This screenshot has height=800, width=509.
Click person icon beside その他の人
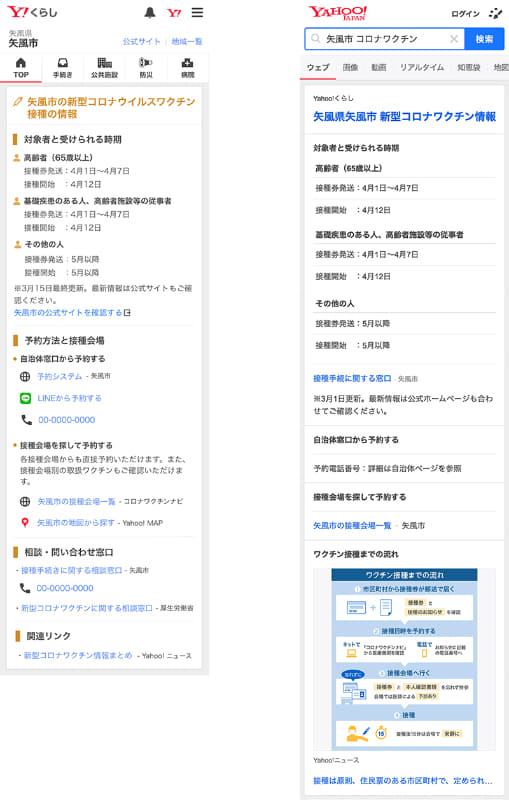[16, 244]
